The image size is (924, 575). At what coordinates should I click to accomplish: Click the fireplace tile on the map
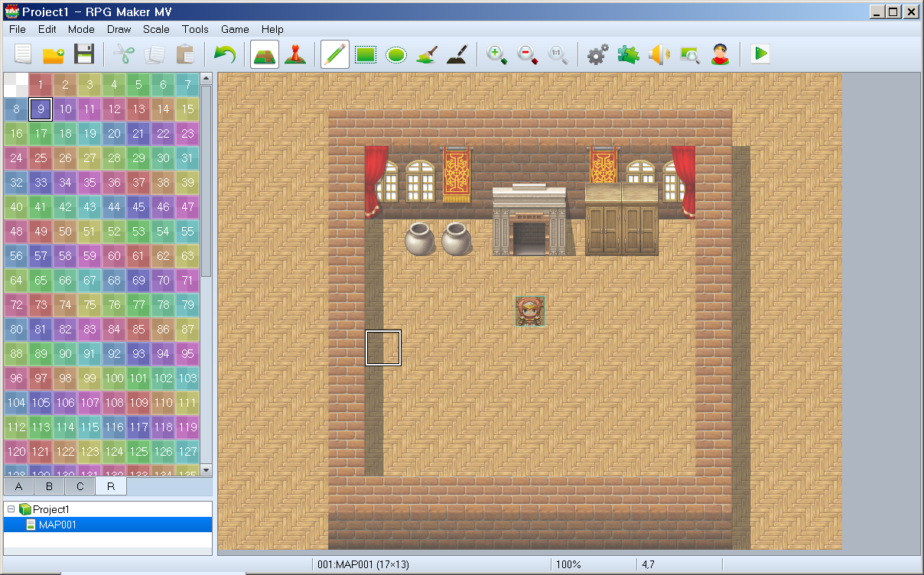pyautogui.click(x=530, y=221)
